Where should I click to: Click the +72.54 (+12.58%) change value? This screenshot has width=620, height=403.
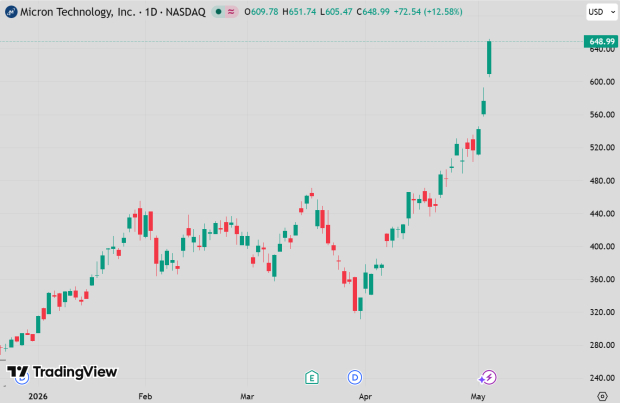(x=428, y=12)
